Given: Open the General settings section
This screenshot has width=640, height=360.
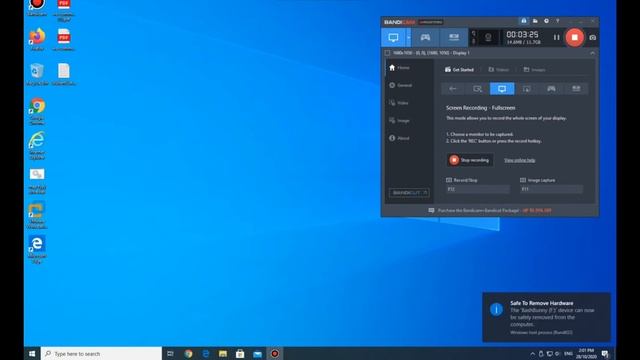Looking at the screenshot, I should (x=400, y=85).
